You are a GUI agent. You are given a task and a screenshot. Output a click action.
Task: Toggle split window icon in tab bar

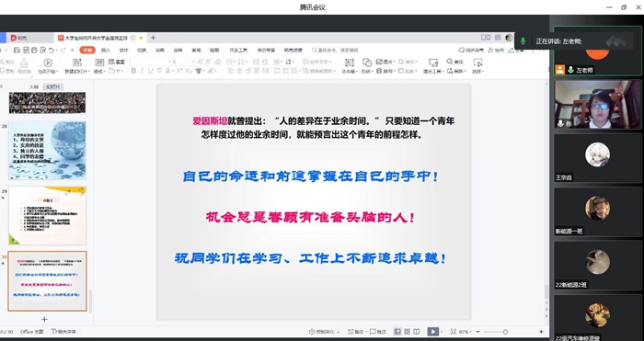486,38
